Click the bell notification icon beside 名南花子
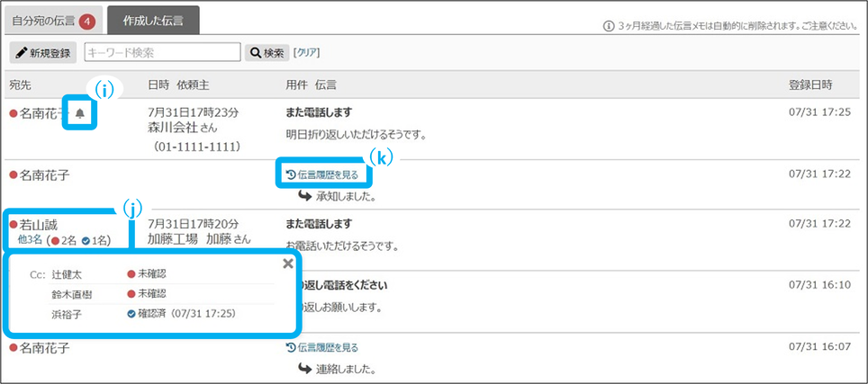 [80, 113]
